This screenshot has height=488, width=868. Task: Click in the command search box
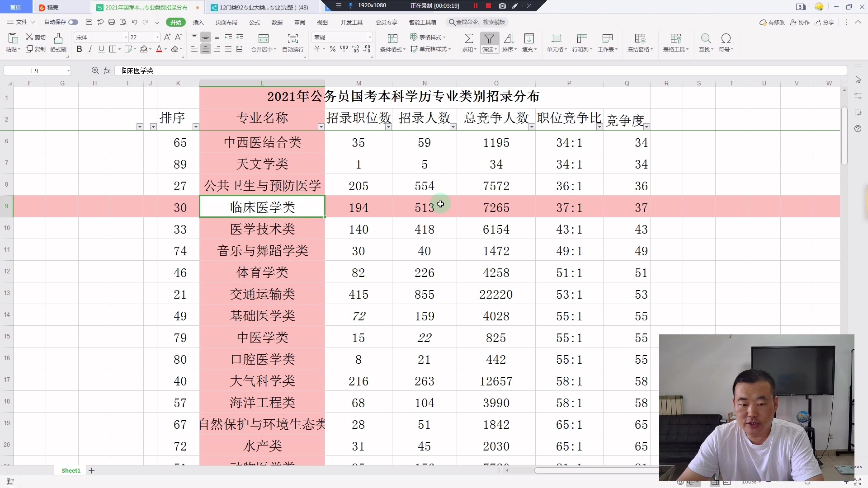click(477, 22)
